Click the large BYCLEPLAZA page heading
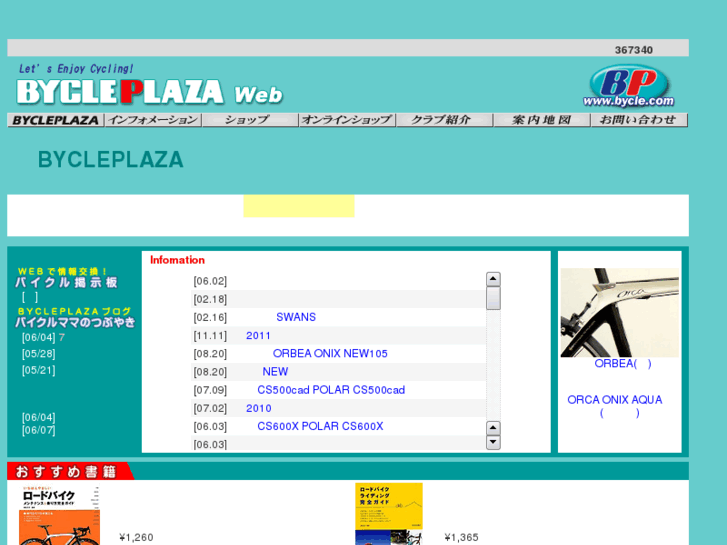Viewport: 727px width, 545px height. point(111,160)
